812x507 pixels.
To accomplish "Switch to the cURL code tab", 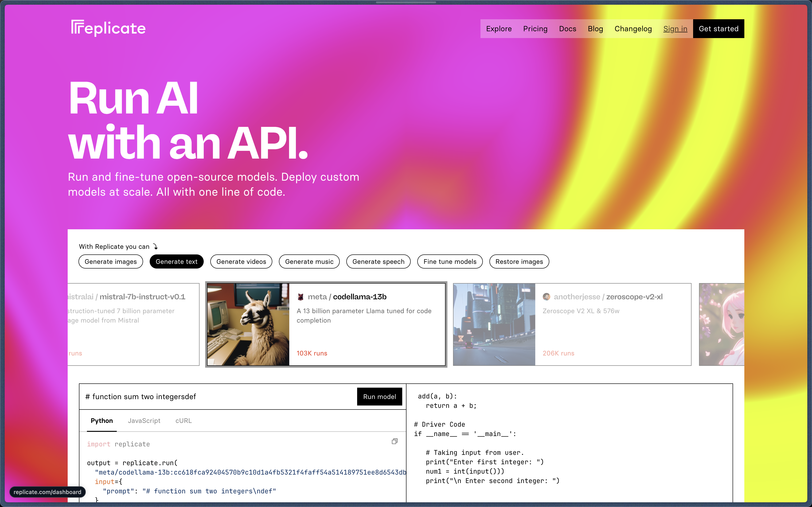I will pos(183,421).
